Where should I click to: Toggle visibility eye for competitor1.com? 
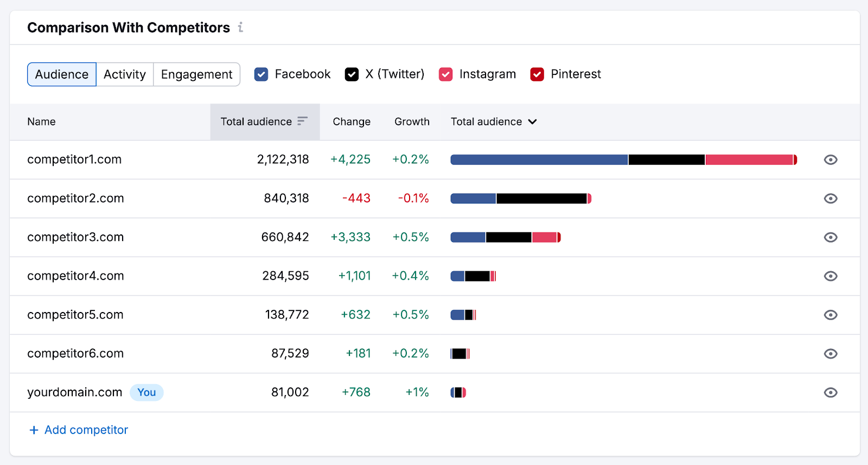(x=831, y=160)
